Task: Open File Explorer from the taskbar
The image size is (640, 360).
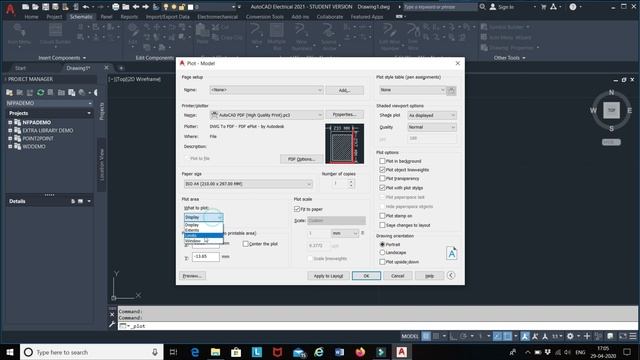Action: coord(216,352)
